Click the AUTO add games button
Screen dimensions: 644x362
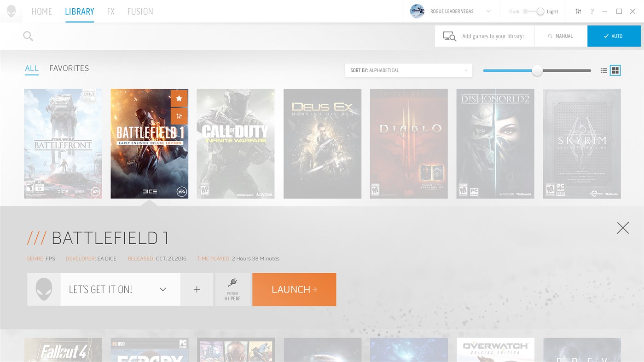pos(614,36)
